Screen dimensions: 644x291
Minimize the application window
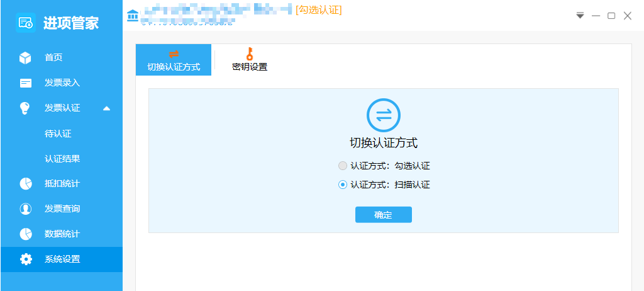[x=596, y=16]
